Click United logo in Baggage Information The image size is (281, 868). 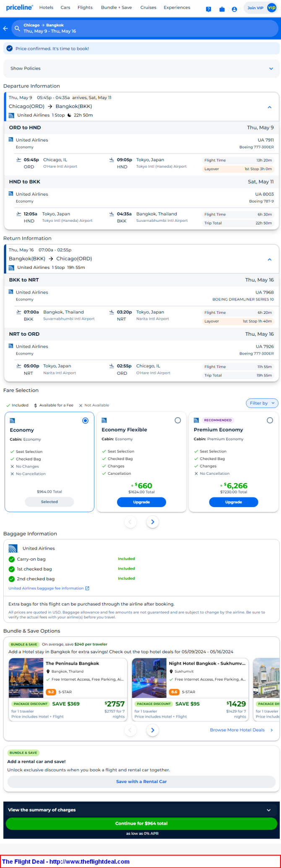click(x=13, y=548)
